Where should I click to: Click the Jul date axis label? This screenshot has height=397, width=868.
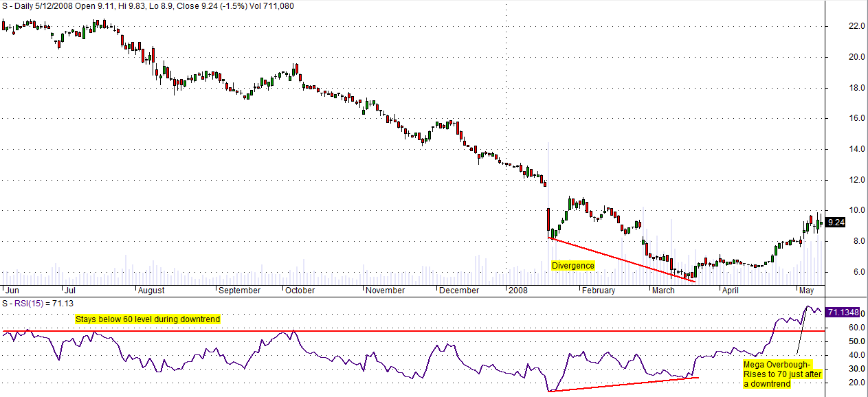pyautogui.click(x=69, y=290)
